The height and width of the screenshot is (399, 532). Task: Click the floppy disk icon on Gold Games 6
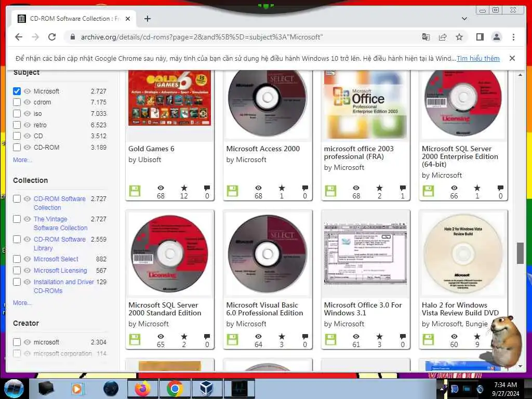(135, 191)
